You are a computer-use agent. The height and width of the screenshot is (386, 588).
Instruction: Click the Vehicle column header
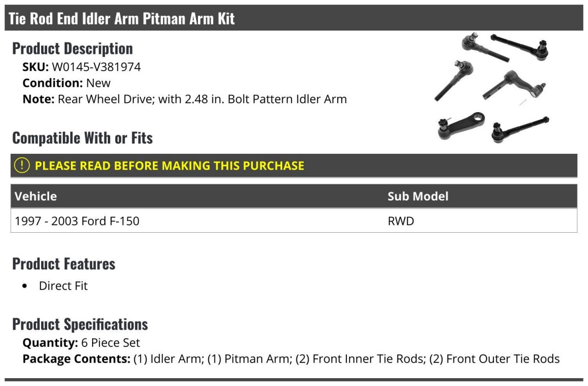pos(36,196)
